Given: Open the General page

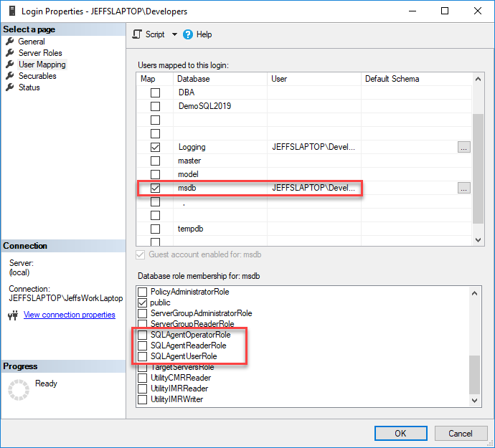Looking at the screenshot, I should coord(32,42).
